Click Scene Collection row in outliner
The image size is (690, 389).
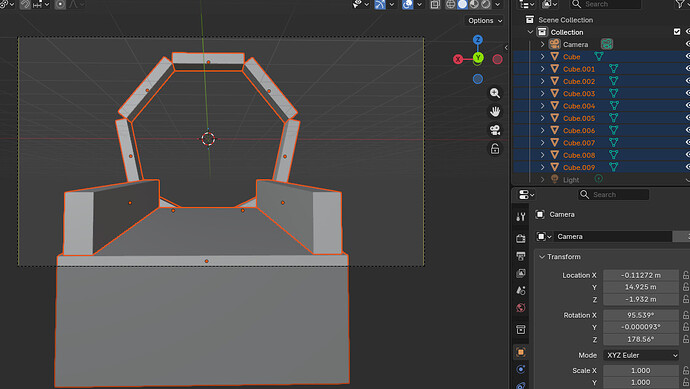(565, 20)
